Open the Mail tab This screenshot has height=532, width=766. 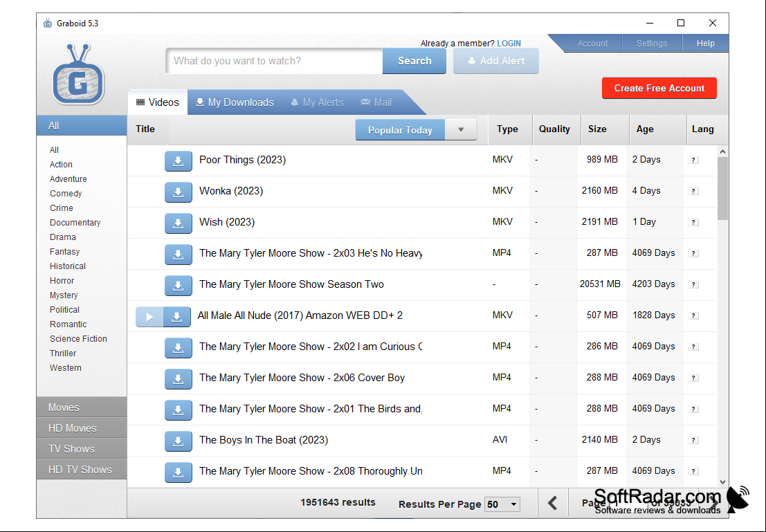[x=376, y=102]
